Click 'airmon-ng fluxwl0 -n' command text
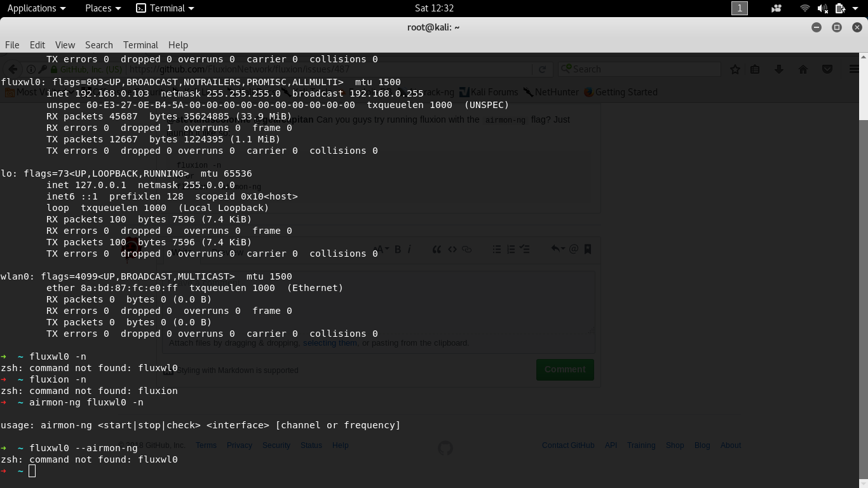 (x=86, y=402)
